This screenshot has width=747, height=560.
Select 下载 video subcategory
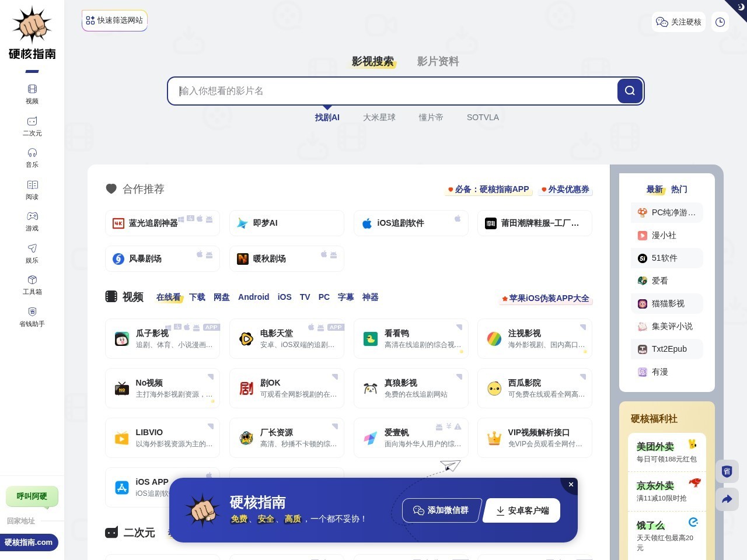pos(197,297)
